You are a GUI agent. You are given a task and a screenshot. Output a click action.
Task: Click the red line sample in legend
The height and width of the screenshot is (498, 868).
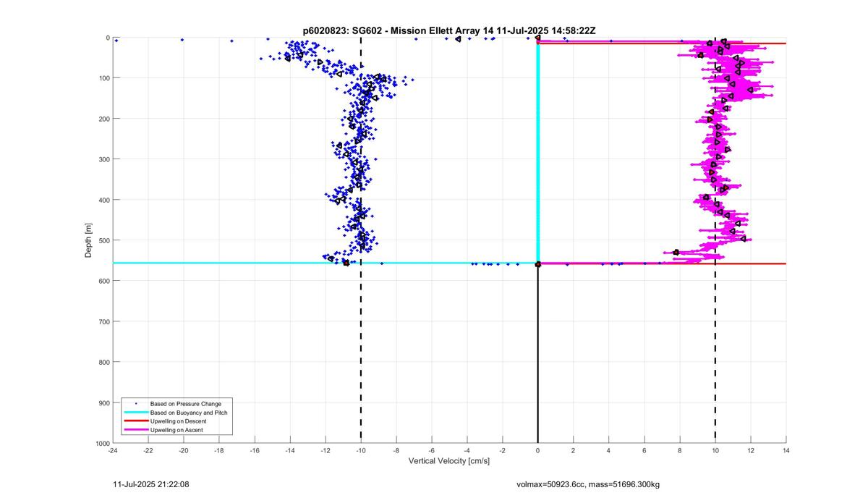coord(135,421)
